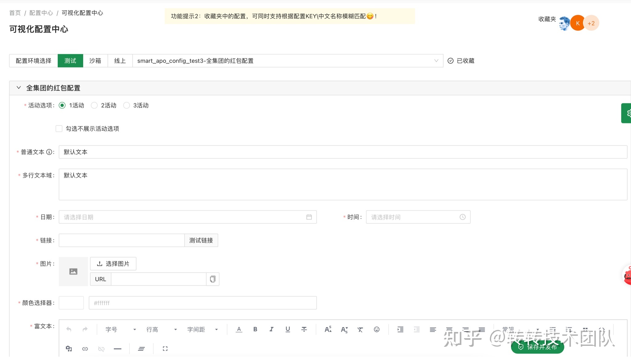Click the 配置环境选择 label
This screenshot has height=364, width=631.
point(34,61)
